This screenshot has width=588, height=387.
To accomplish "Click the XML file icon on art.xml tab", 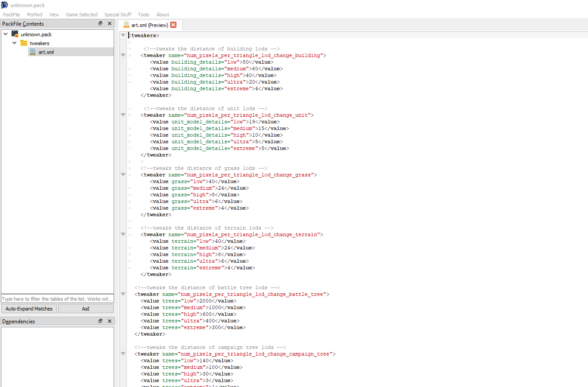I will [126, 25].
